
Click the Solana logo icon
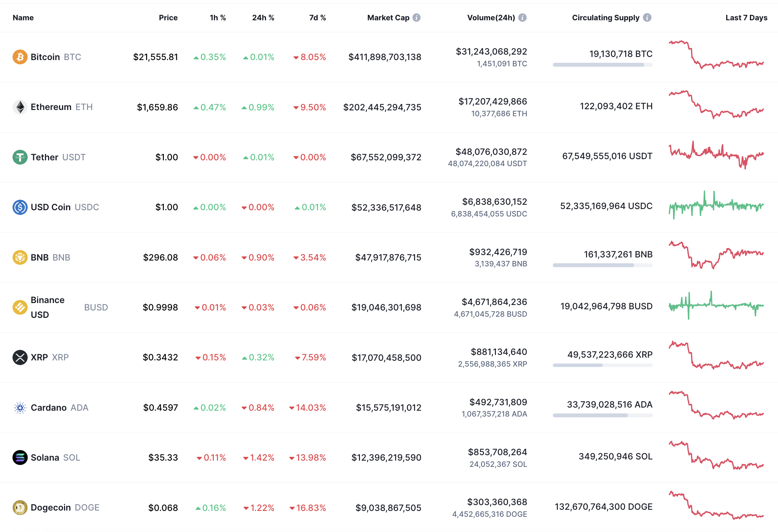tap(19, 458)
